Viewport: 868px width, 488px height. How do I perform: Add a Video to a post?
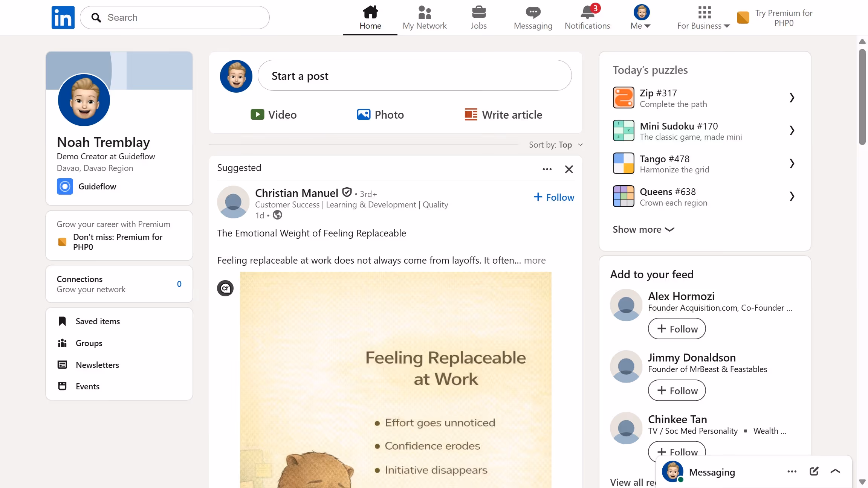click(274, 114)
